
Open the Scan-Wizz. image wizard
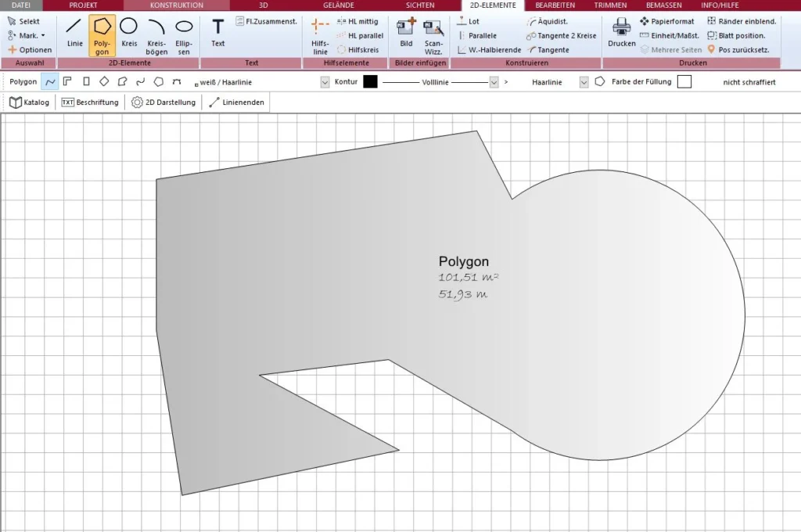tap(433, 34)
